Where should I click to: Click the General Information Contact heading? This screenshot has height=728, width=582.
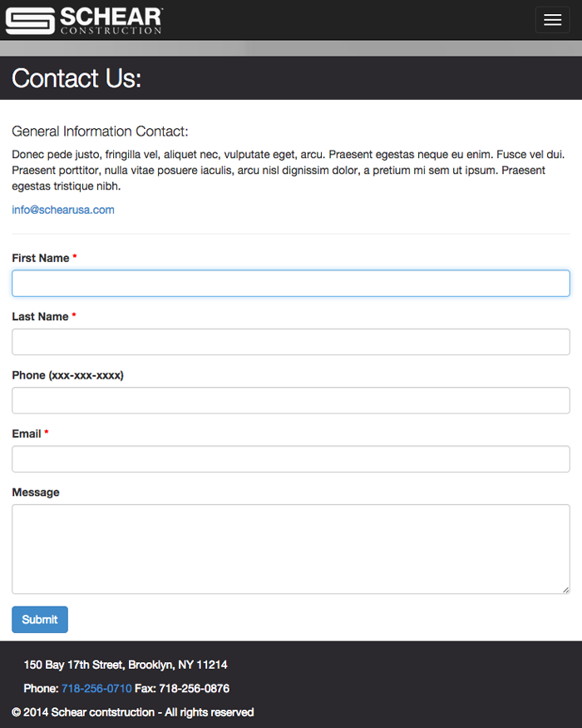click(101, 131)
